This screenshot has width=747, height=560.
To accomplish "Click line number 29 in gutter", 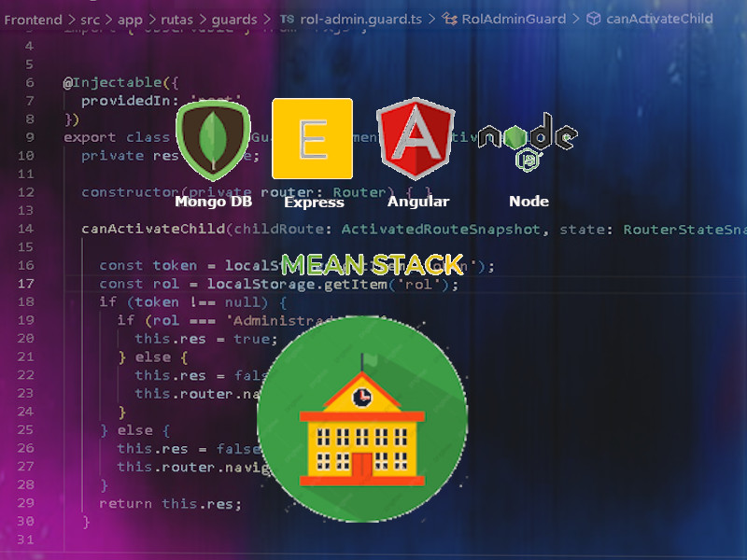I will 26,503.
